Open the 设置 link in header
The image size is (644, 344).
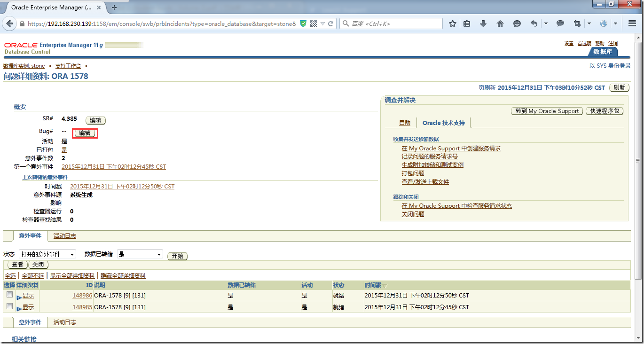[x=569, y=44]
